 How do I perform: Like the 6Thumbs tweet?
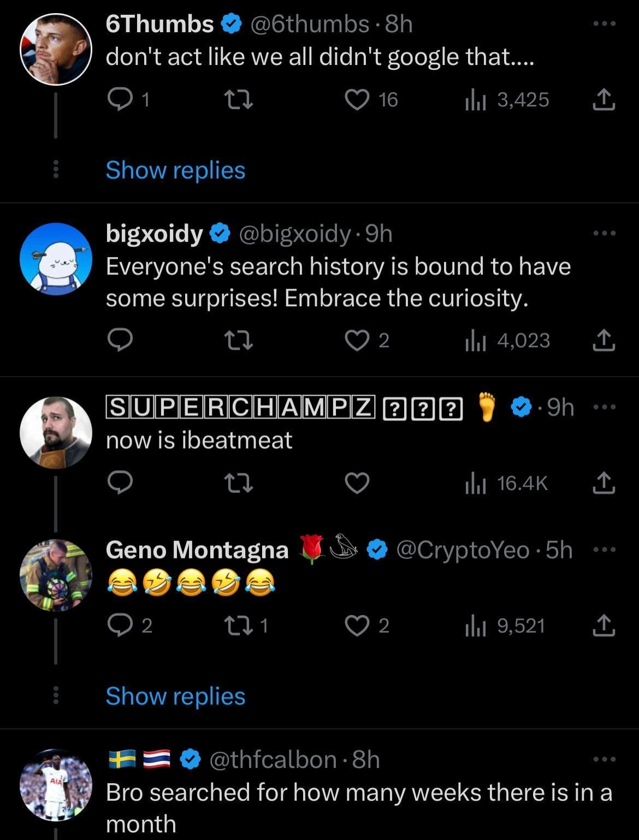tap(357, 99)
